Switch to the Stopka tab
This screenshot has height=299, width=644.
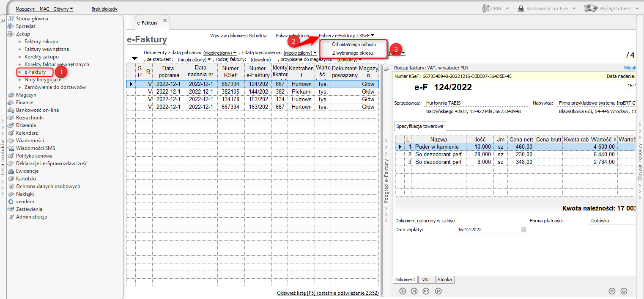coord(444,280)
